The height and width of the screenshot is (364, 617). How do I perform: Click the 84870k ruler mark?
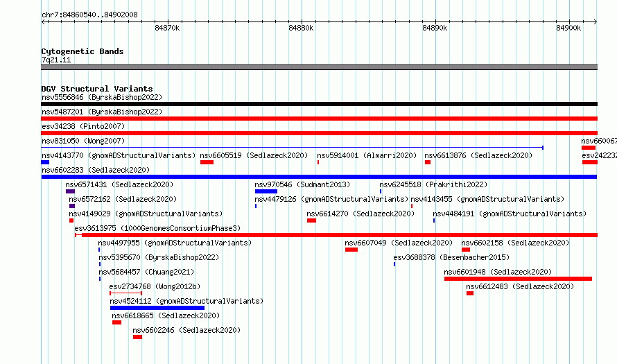(167, 28)
